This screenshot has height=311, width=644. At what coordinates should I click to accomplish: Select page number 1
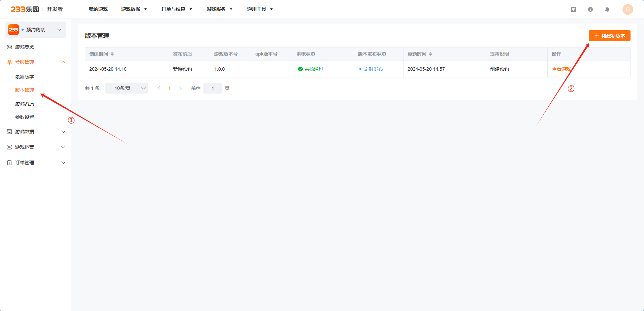(170, 88)
